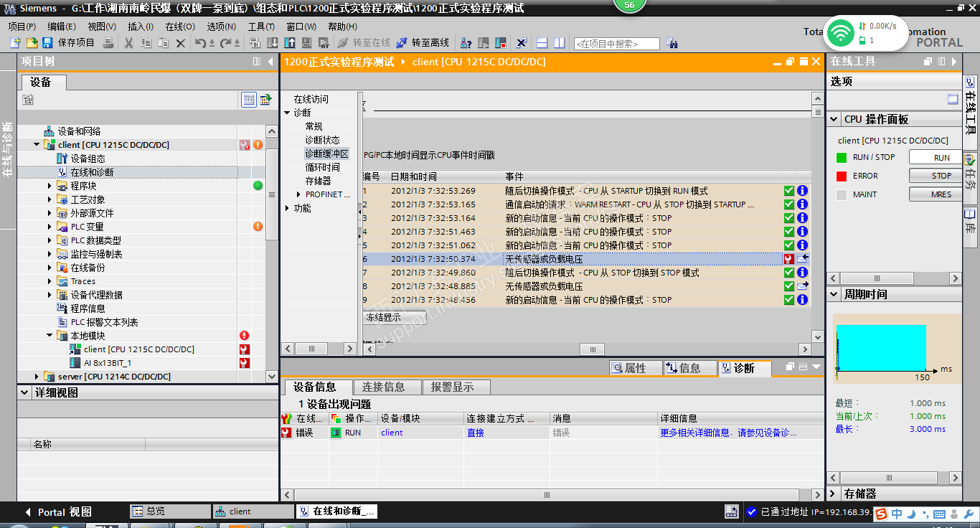
Task: Expand the PLC 变量 folder
Action: [50, 227]
